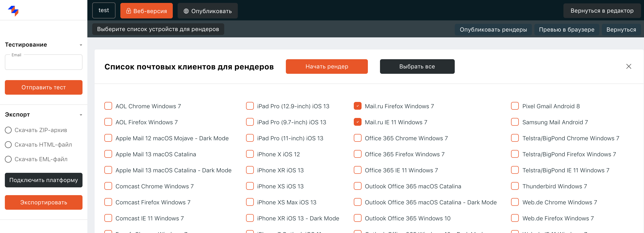Open the test project name button
The width and height of the screenshot is (644, 233).
pyautogui.click(x=104, y=10)
